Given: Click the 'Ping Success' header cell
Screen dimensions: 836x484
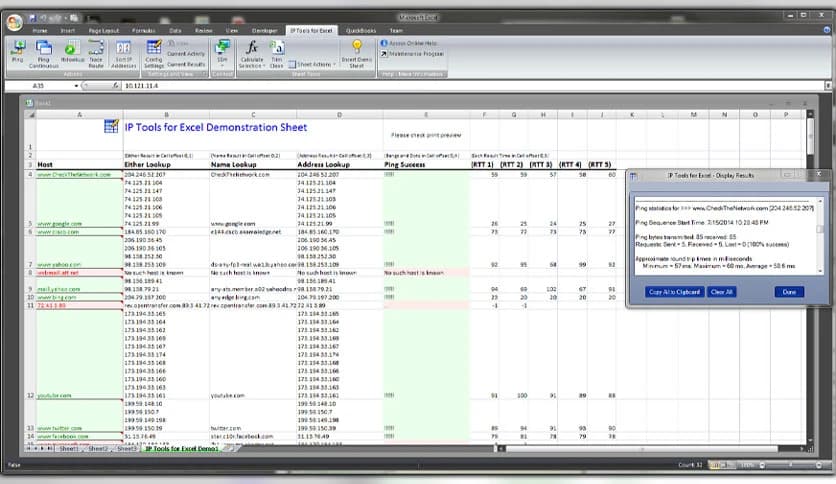Looking at the screenshot, I should click(425, 165).
